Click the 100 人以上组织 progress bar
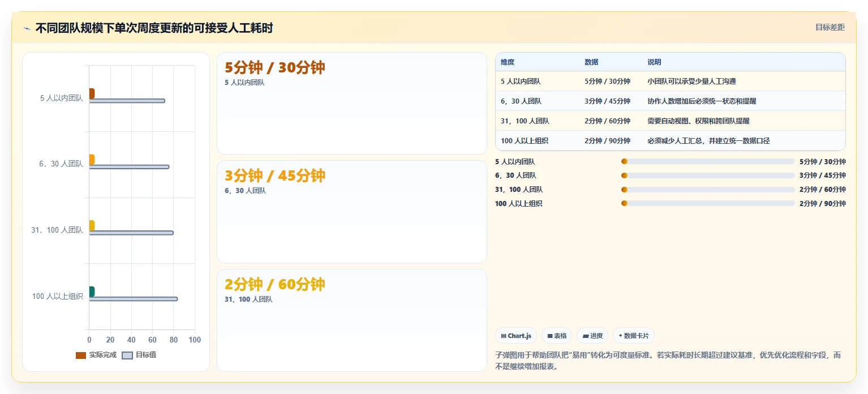The width and height of the screenshot is (868, 394). [708, 203]
